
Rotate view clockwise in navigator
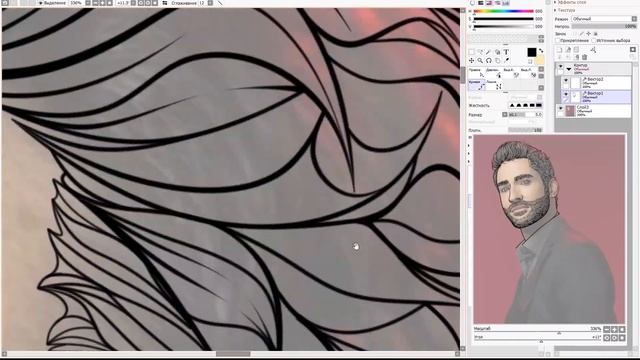614,338
